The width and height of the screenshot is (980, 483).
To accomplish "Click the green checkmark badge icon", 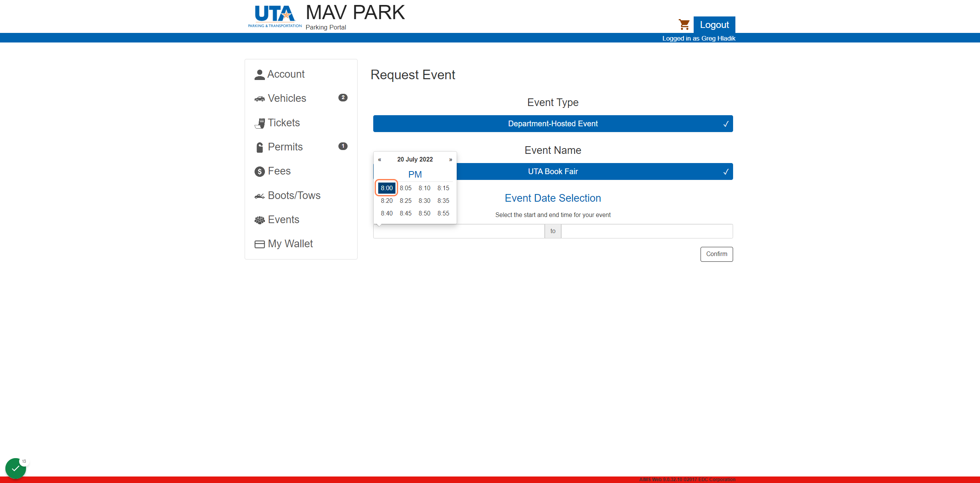I will click(15, 468).
